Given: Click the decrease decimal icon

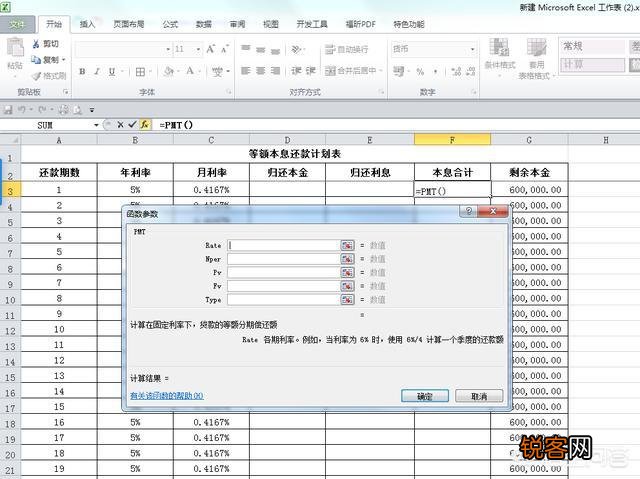Looking at the screenshot, I should (471, 72).
